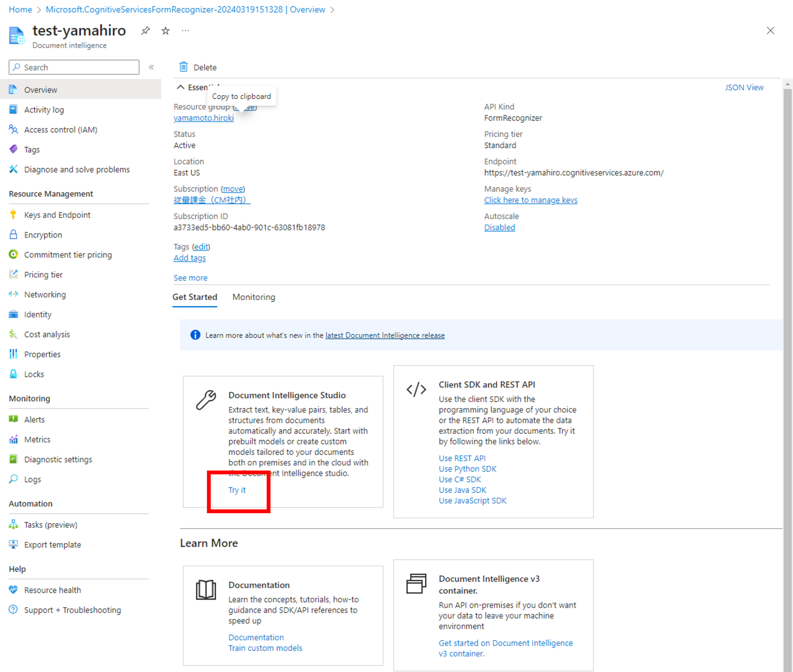
Task: Select Keys and Endpoint under Resource Management
Action: click(57, 215)
